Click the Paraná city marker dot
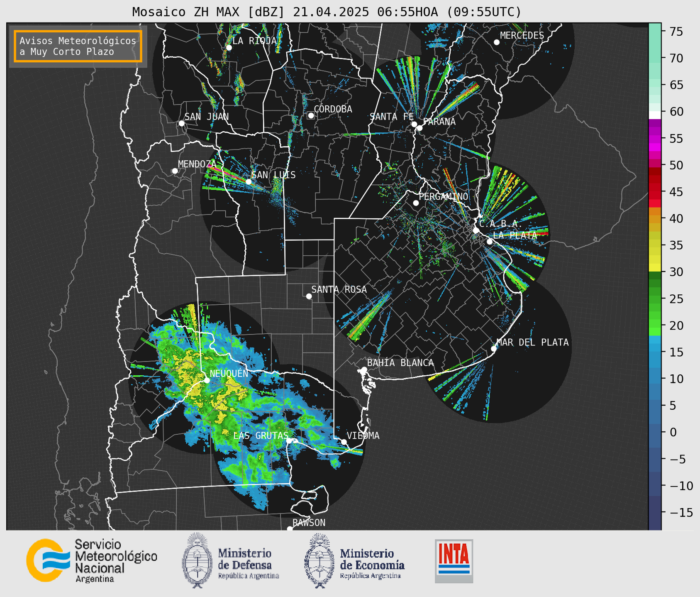The image size is (700, 597). pyautogui.click(x=420, y=128)
